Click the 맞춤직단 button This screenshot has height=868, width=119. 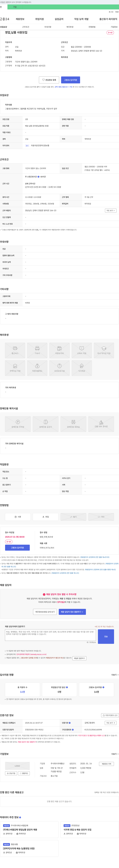coord(24,773)
